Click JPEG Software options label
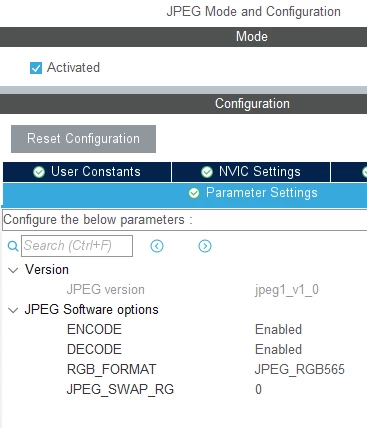 pyautogui.click(x=92, y=310)
